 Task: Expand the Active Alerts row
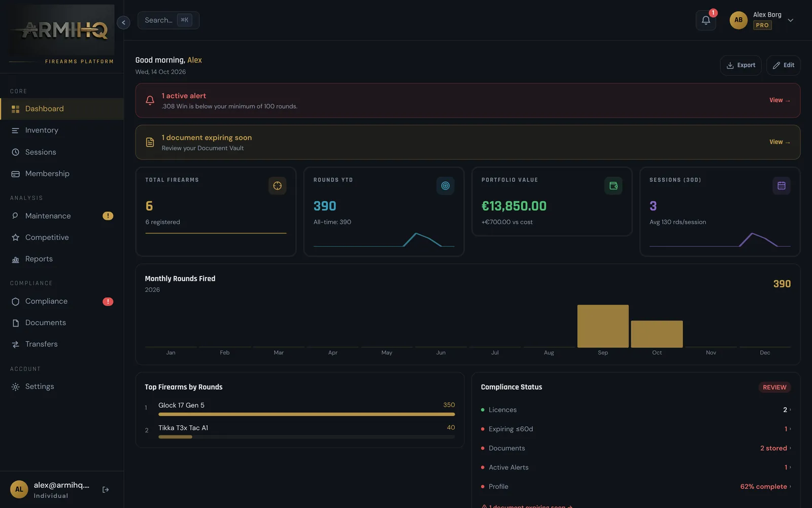point(636,467)
